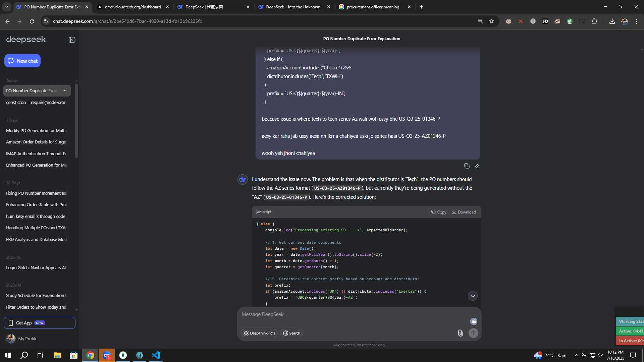Reload the current page

(32, 21)
